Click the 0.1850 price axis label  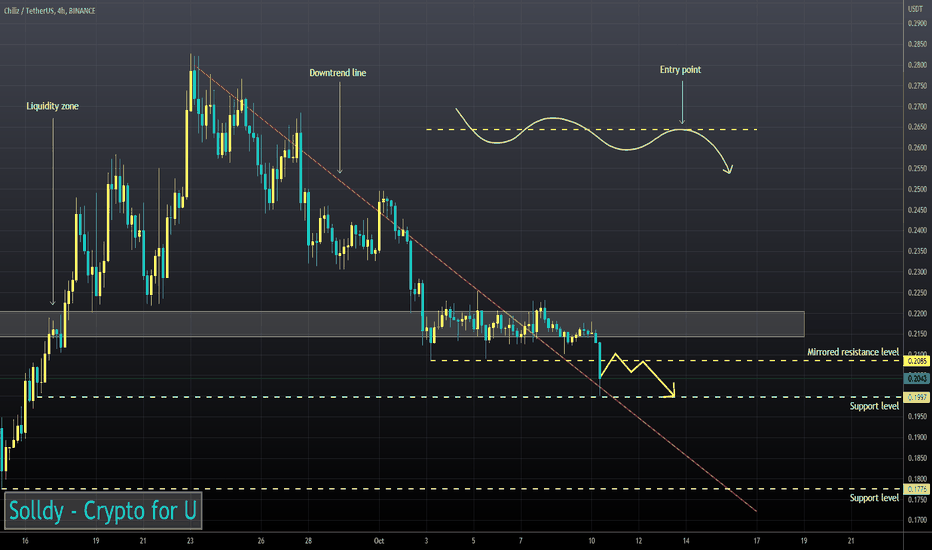[x=917, y=458]
